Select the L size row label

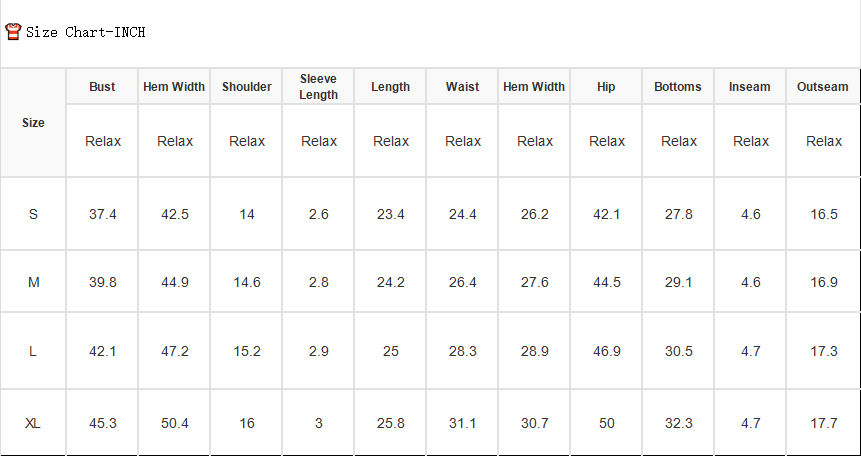point(32,351)
